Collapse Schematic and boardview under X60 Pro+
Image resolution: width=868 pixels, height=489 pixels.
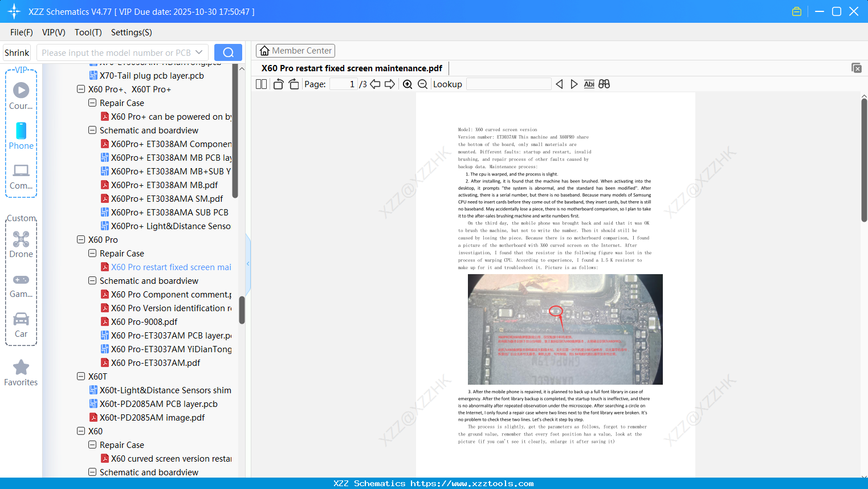(x=92, y=131)
